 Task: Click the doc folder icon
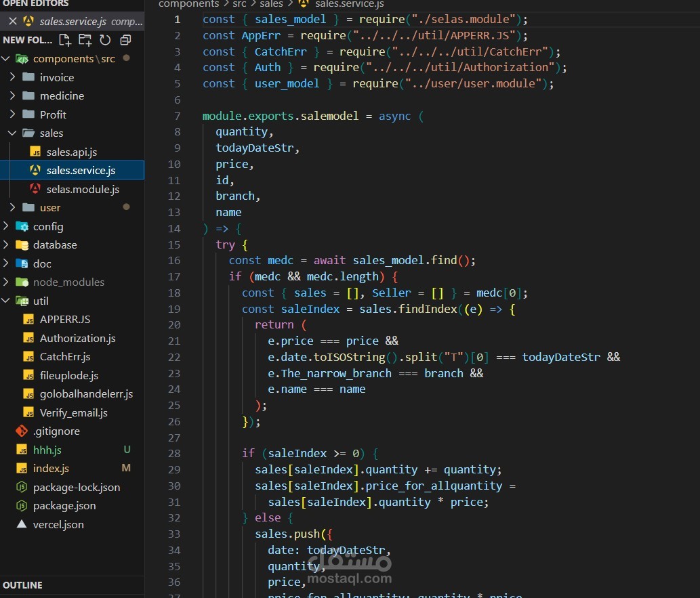pos(22,263)
